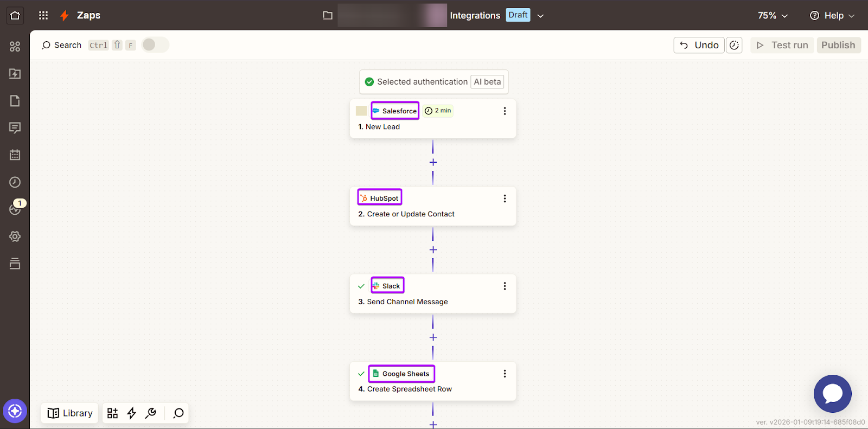Open the Library panel
868x429 pixels.
point(70,413)
